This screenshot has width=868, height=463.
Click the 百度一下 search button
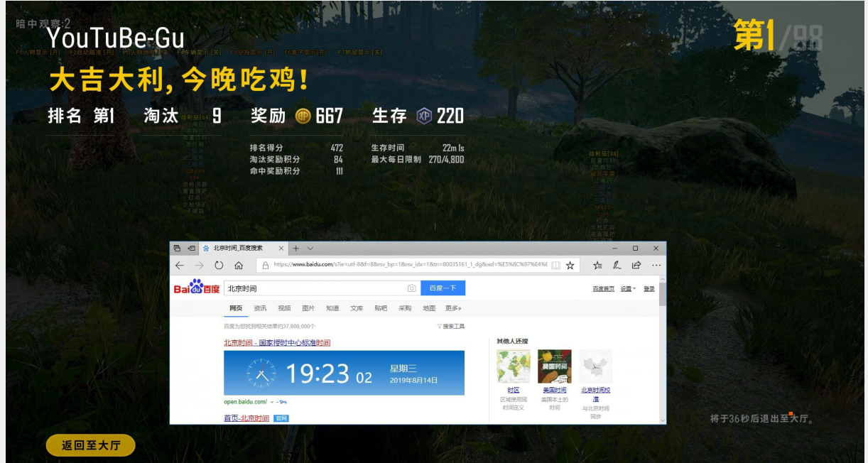tap(443, 288)
